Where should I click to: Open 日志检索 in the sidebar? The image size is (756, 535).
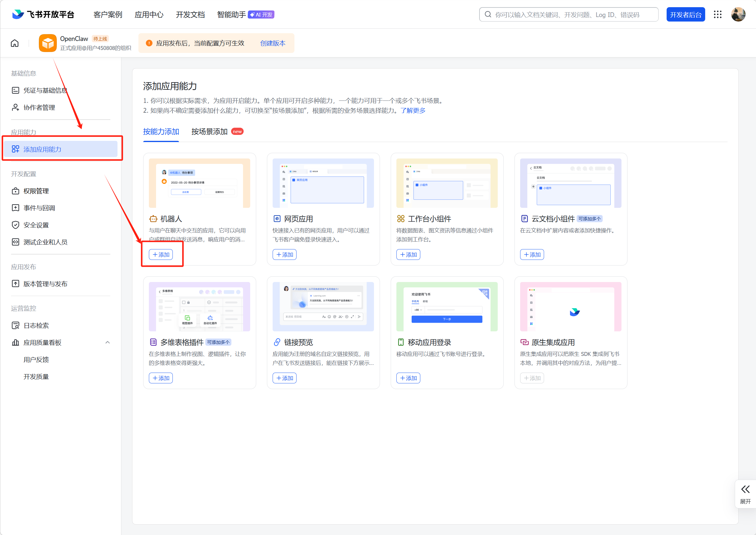click(x=36, y=325)
